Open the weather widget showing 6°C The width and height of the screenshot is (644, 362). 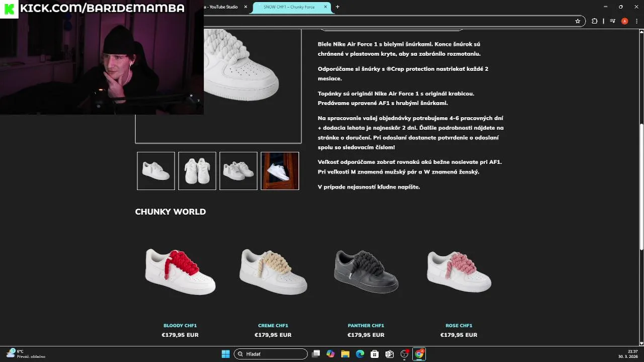pos(26,354)
